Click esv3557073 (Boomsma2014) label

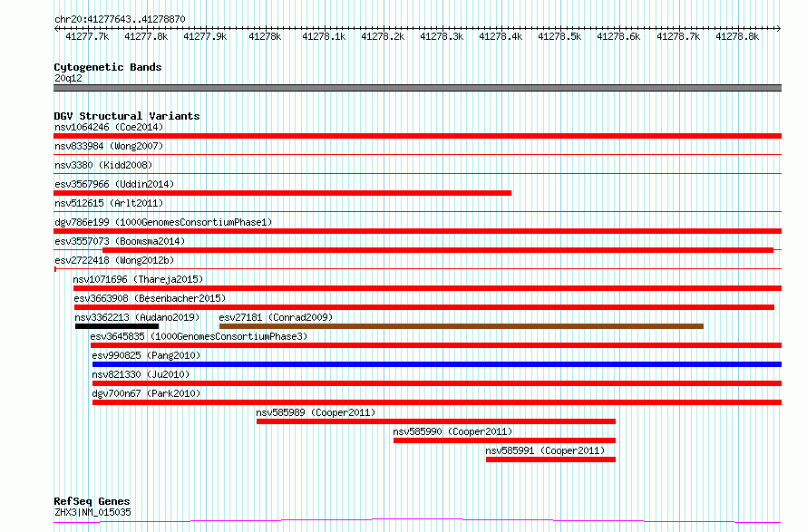point(120,241)
